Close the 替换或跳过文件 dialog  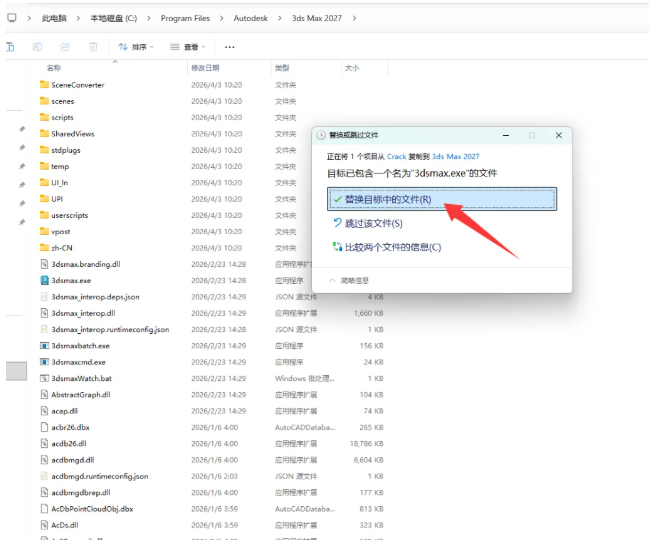click(x=557, y=135)
